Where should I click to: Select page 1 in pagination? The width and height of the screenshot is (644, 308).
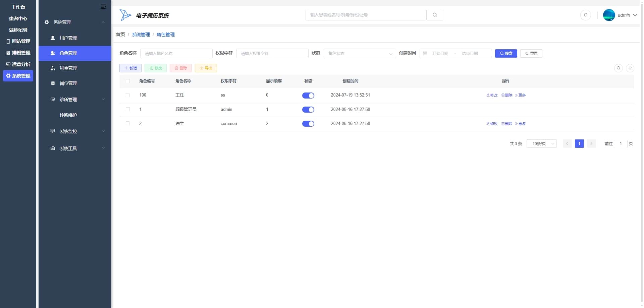tap(579, 144)
